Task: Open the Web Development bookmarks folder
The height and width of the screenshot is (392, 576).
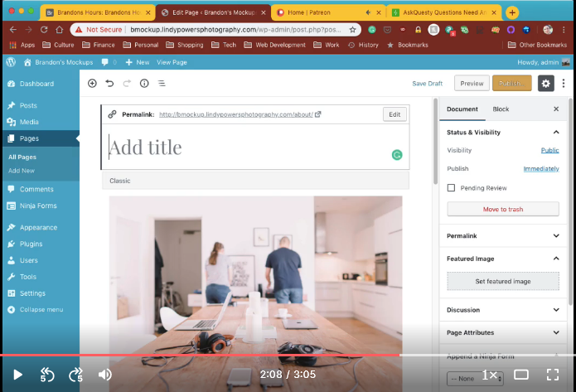Action: point(275,45)
